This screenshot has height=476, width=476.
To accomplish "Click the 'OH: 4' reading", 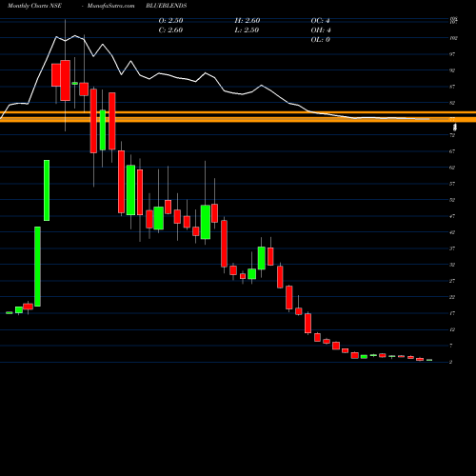I will pos(321,30).
